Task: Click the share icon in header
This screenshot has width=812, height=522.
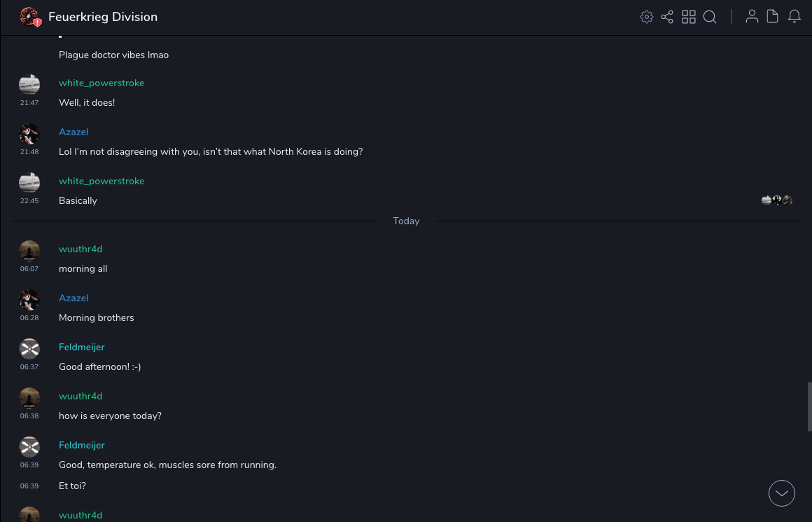Action: [x=667, y=17]
